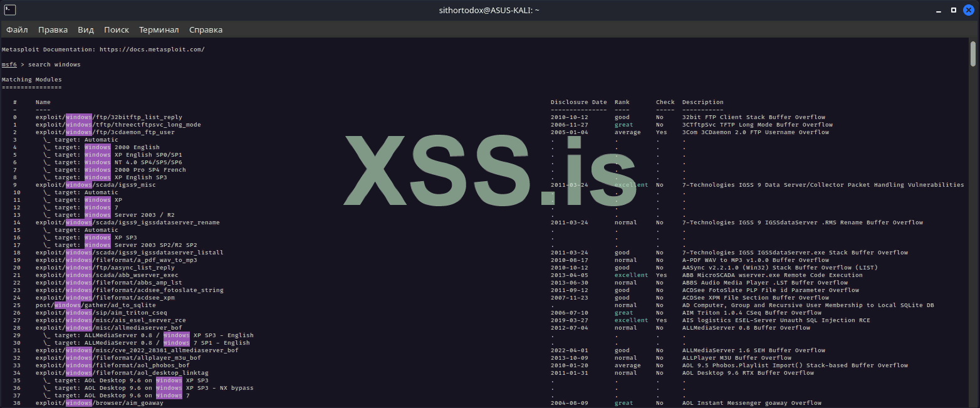The image size is (980, 408).
Task: Click 'A-PDF WAV to MP3 v1.0.0 Buffer Overflow'
Action: click(756, 260)
